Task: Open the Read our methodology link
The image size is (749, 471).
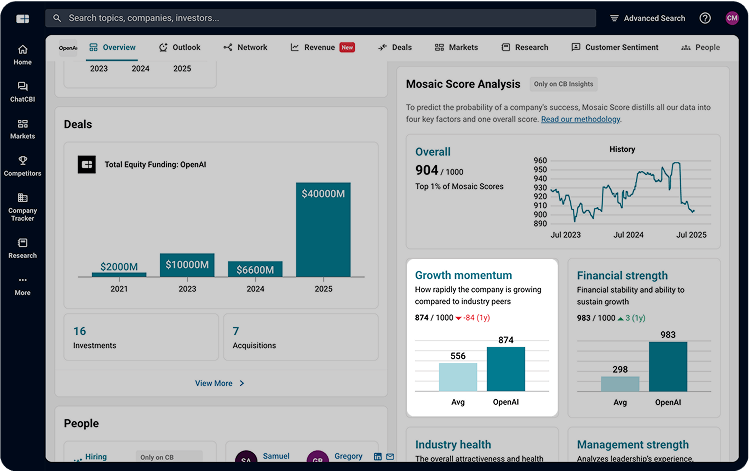Action: coord(580,119)
